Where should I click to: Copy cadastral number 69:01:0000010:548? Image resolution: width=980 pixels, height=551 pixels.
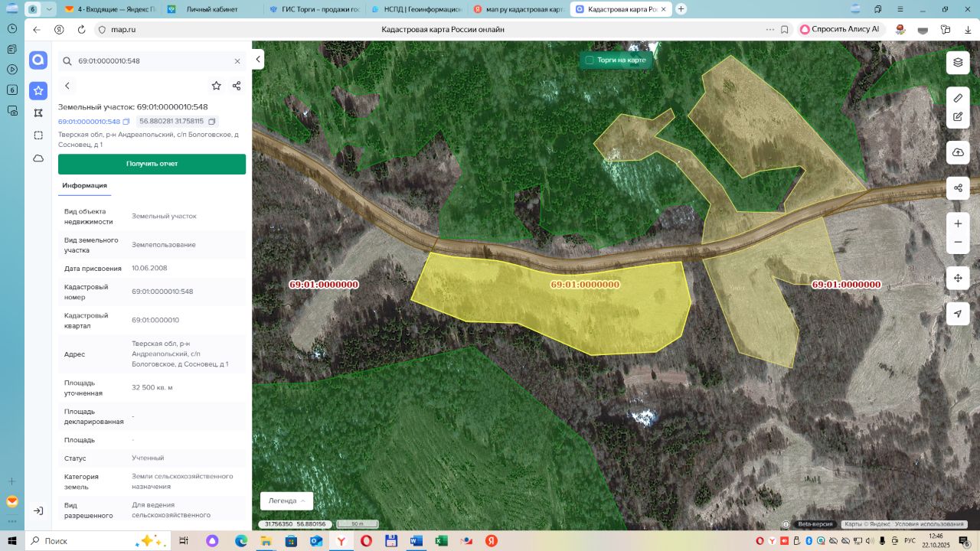click(x=126, y=122)
